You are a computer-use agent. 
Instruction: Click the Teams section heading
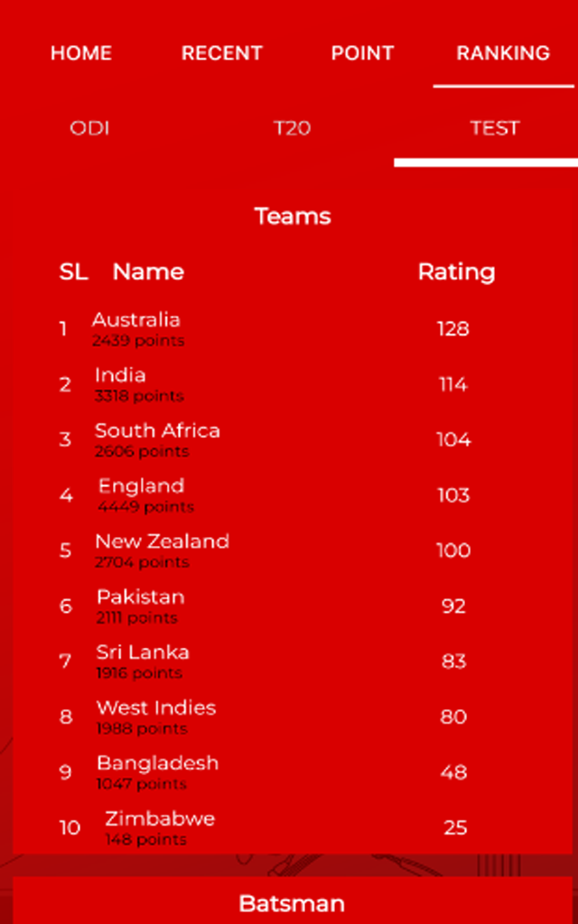click(292, 217)
